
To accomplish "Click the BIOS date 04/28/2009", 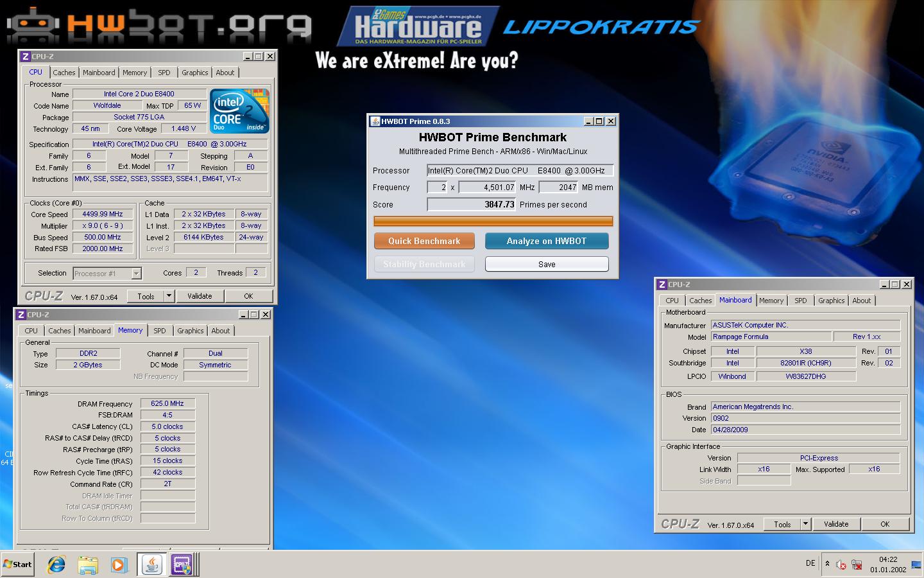I will 805,430.
